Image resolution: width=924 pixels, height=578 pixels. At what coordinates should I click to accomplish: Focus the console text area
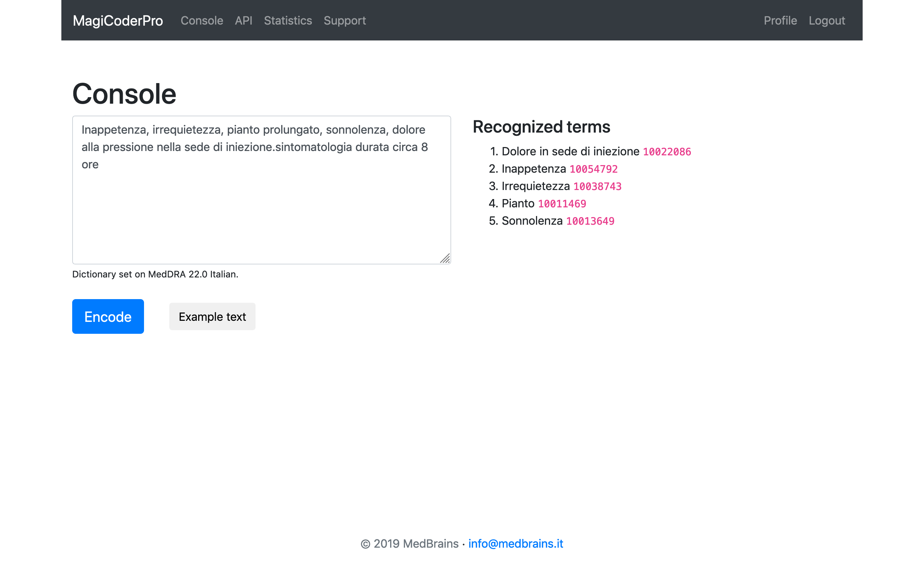pyautogui.click(x=262, y=190)
